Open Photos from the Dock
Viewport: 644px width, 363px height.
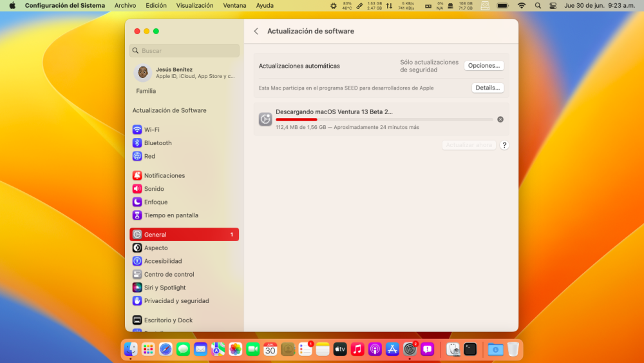235,349
